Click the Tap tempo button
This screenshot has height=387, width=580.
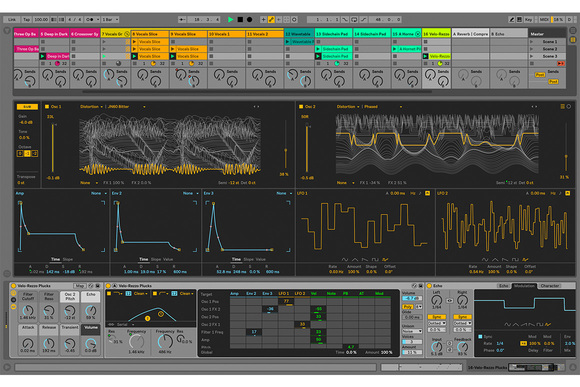point(27,19)
